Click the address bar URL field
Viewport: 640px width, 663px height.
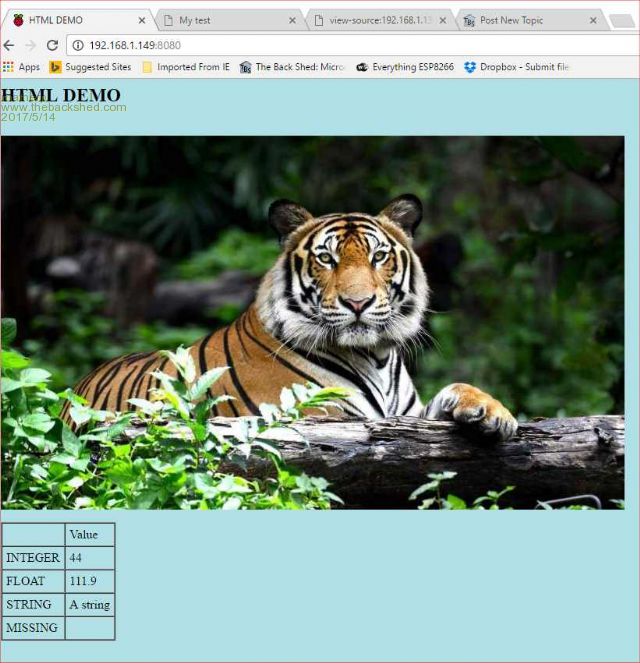click(x=350, y=45)
